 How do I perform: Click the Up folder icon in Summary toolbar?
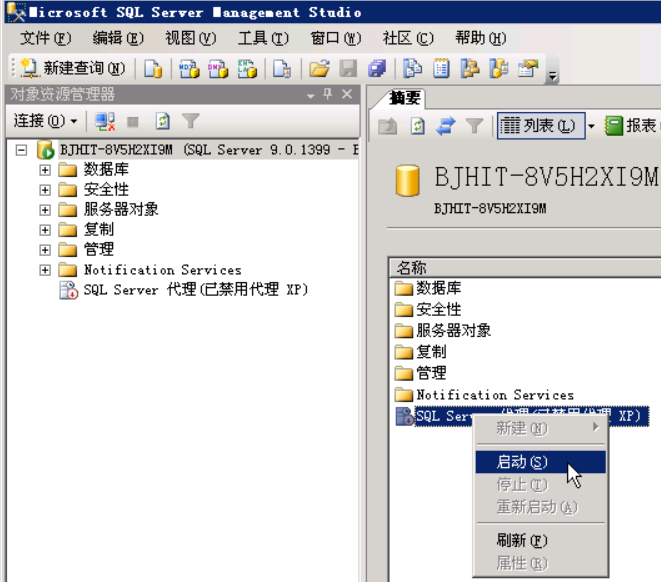(388, 126)
